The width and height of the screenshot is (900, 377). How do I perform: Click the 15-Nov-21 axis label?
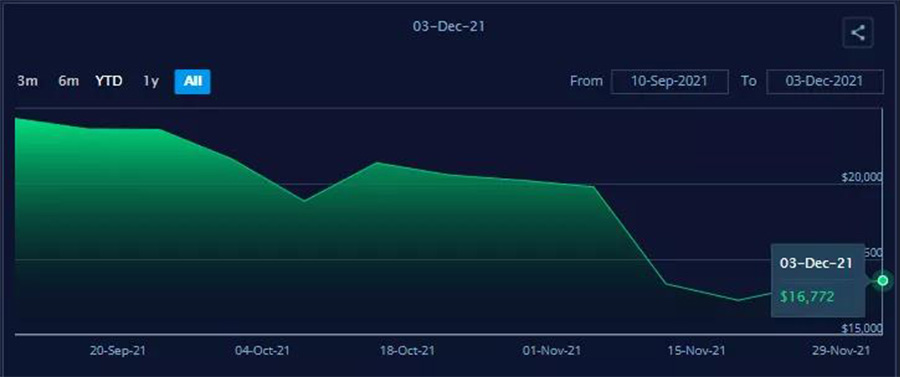pyautogui.click(x=697, y=351)
